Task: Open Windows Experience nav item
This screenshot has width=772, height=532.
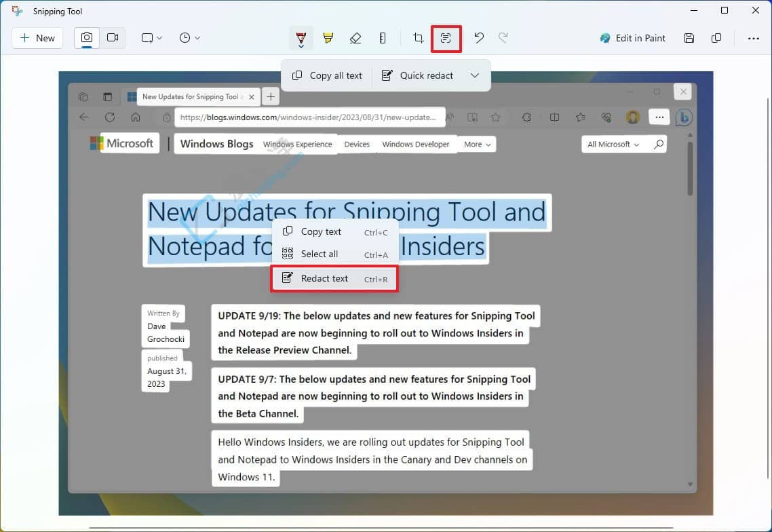Action: 297,145
